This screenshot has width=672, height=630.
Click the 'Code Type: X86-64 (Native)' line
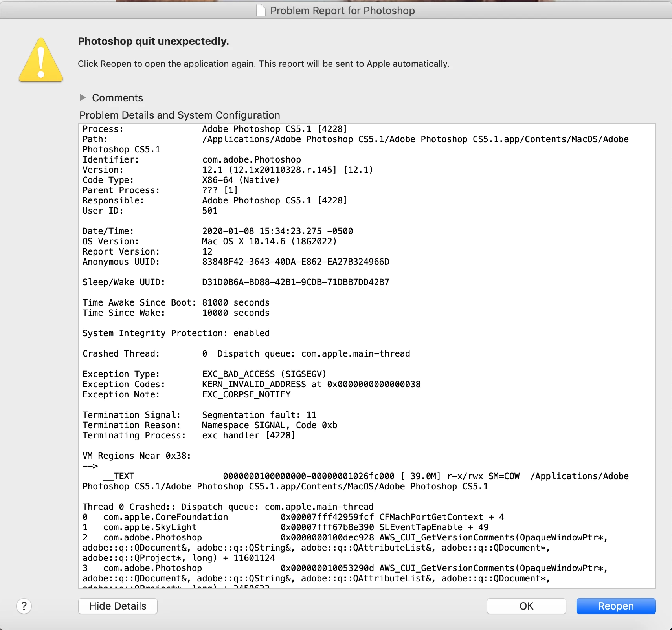(x=181, y=180)
